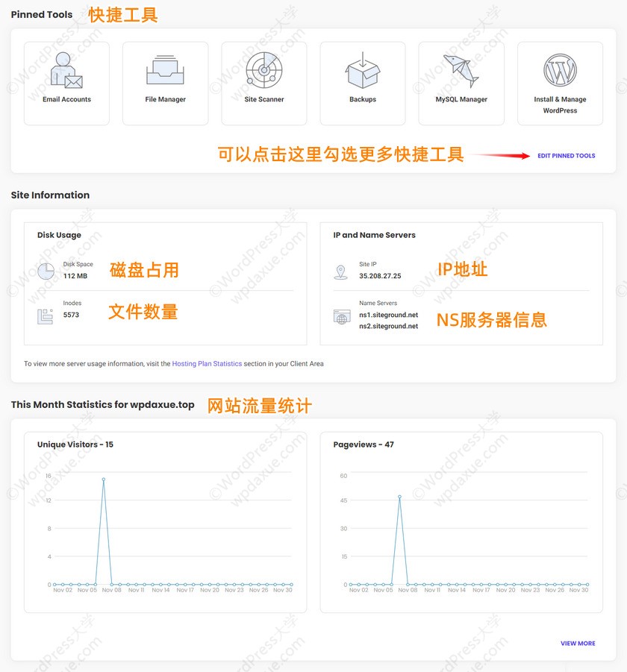The height and width of the screenshot is (672, 627).
Task: Click the Site IP location pin icon
Action: tap(341, 272)
